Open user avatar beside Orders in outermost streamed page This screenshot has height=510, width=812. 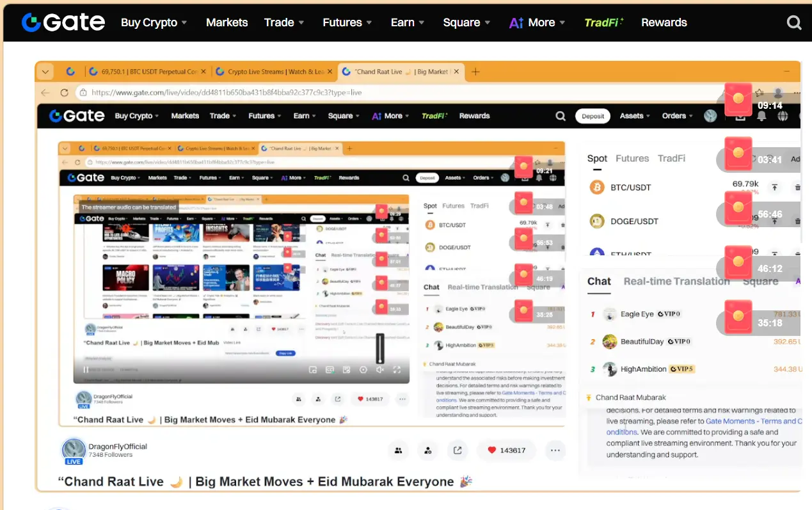(710, 116)
